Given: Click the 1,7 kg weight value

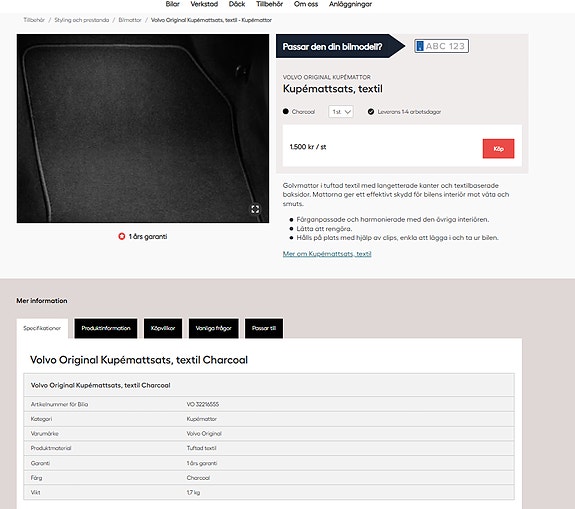Looking at the screenshot, I should pos(193,492).
